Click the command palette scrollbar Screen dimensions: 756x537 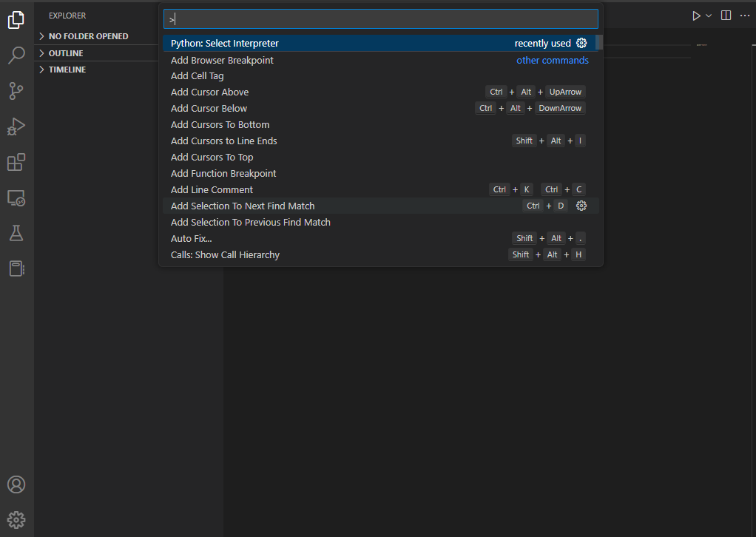598,44
